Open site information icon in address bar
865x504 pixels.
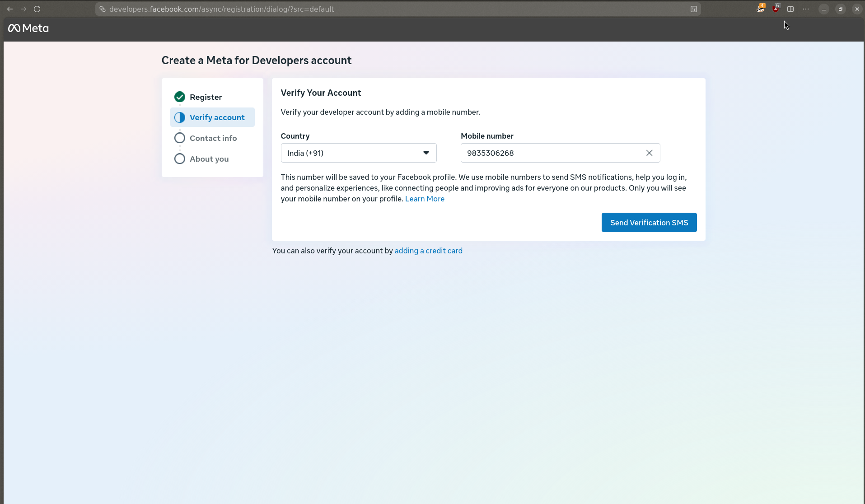click(103, 9)
